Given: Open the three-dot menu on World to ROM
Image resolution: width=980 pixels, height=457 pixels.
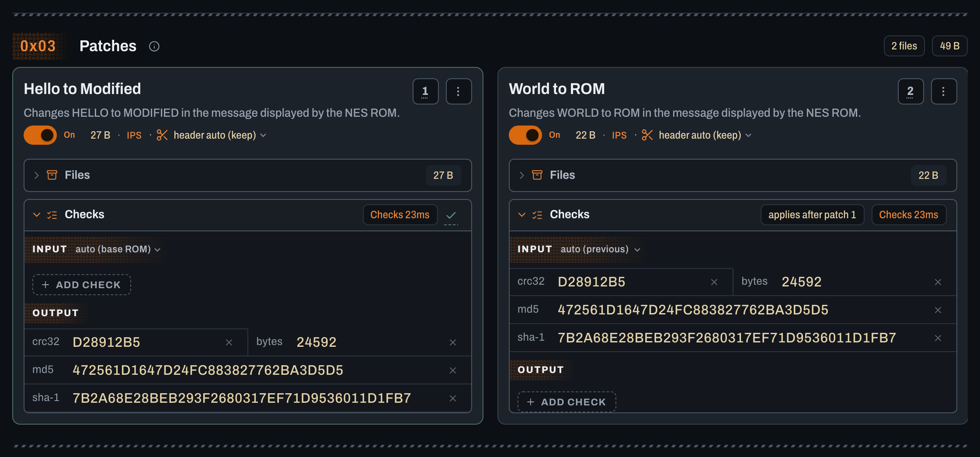Looking at the screenshot, I should (944, 91).
